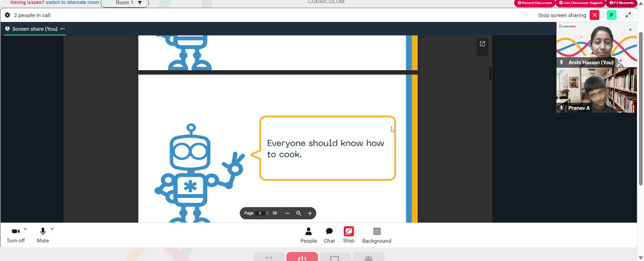The width and height of the screenshot is (644, 261).
Task: Click the red stop screen sharing X
Action: (594, 15)
